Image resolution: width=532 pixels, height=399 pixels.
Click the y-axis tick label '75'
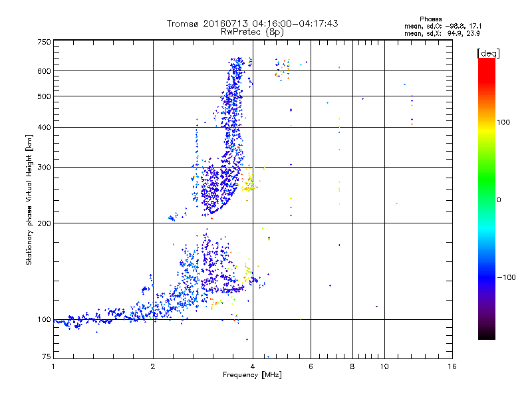[x=47, y=356]
